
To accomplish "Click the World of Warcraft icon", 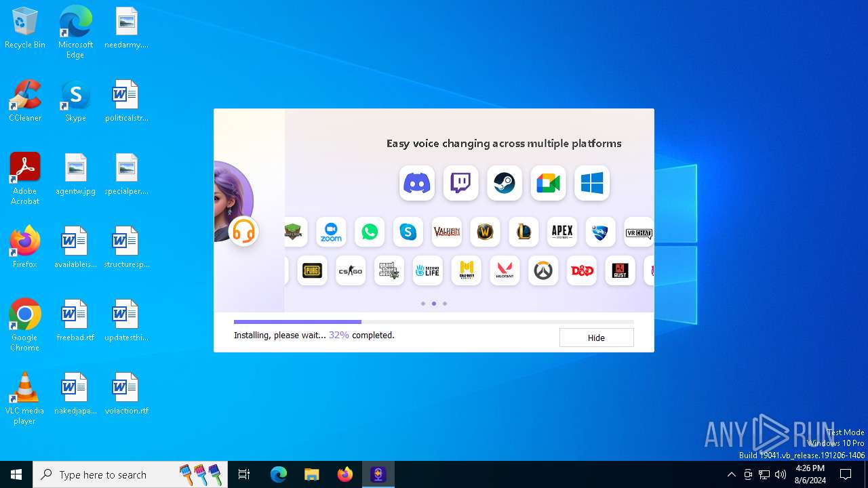I will (x=485, y=232).
